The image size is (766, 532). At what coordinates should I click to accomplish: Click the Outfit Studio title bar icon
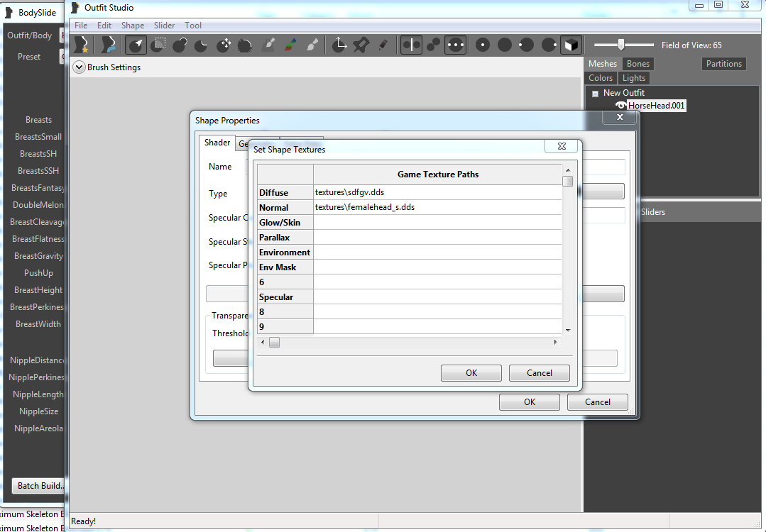75,7
